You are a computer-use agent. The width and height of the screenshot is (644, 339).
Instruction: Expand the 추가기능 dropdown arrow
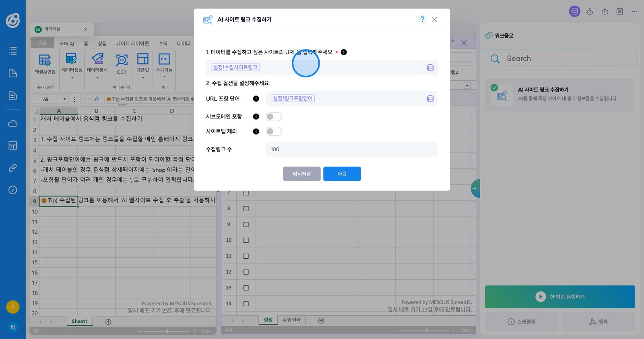point(164,77)
